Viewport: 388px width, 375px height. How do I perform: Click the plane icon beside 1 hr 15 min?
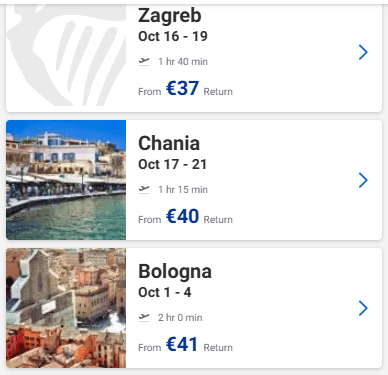pyautogui.click(x=144, y=189)
